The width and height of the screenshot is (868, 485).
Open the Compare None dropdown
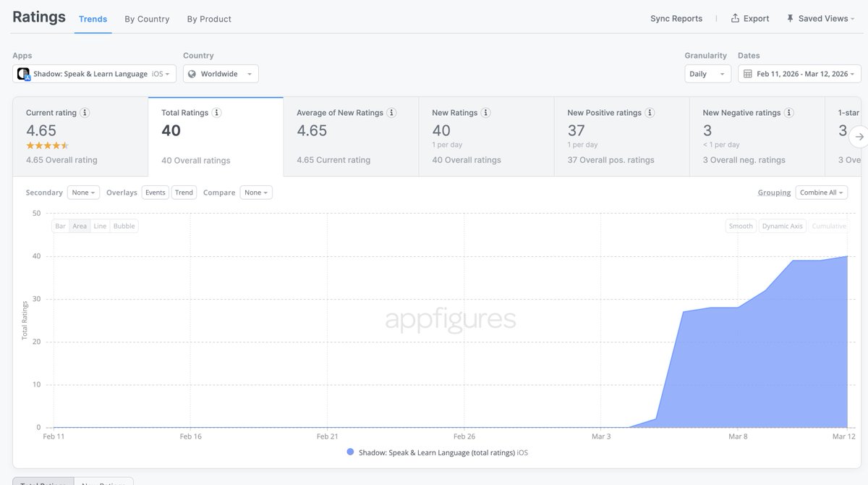click(x=256, y=193)
